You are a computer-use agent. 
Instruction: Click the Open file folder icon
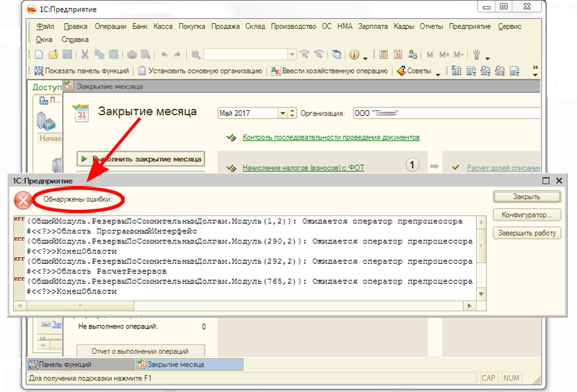(x=53, y=55)
